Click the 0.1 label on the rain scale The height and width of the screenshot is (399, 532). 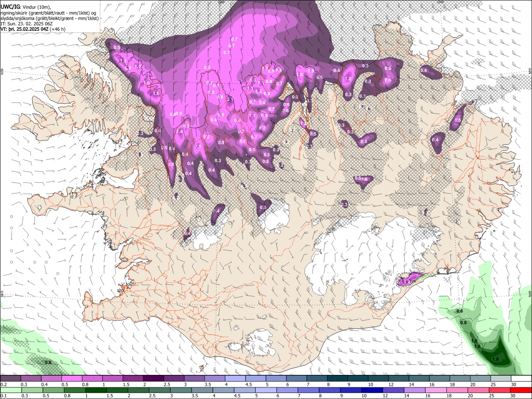[x=3, y=396]
